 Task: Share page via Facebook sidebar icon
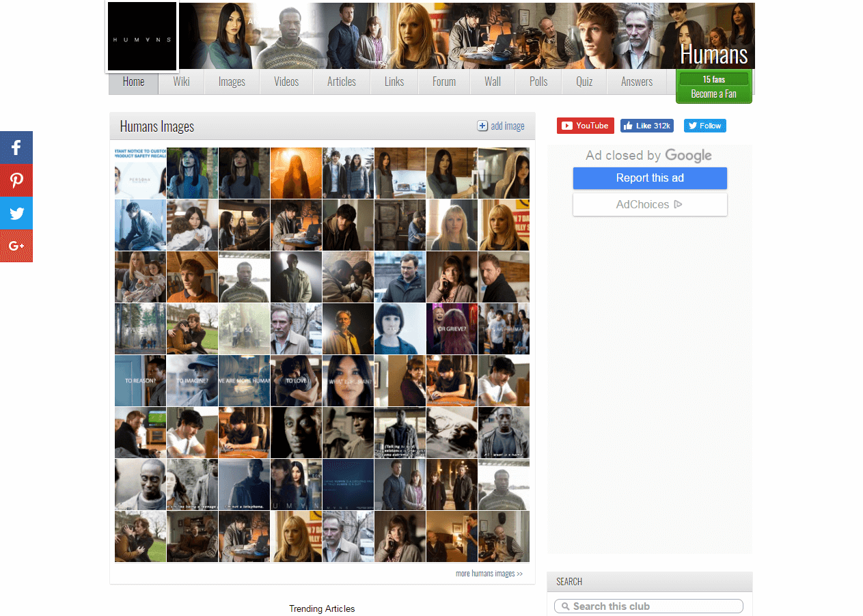pyautogui.click(x=16, y=148)
